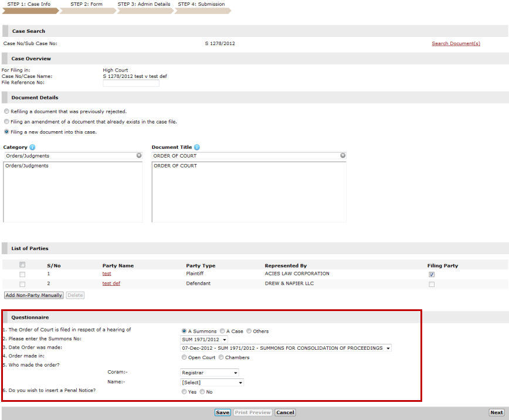Expand the Date Order was made dropdown
This screenshot has width=509, height=420.
click(286, 348)
